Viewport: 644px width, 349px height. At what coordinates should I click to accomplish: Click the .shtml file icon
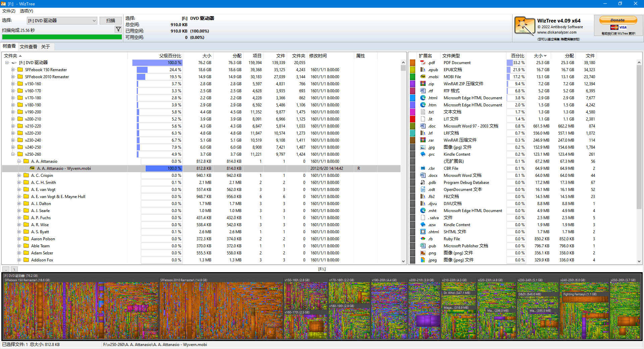423,232
